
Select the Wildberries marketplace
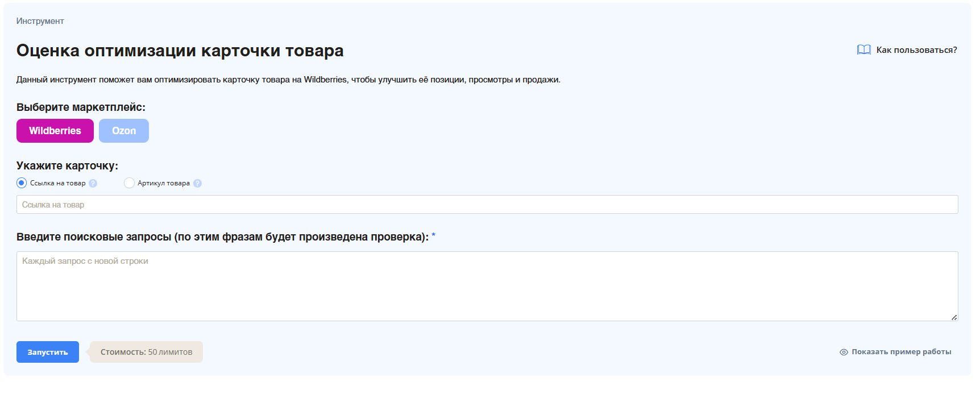(55, 131)
